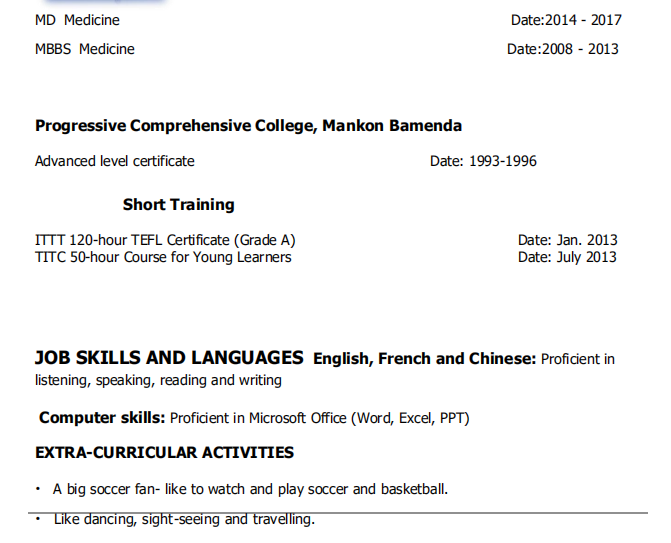Click the 'Date:2014 - 2017' text

(566, 20)
